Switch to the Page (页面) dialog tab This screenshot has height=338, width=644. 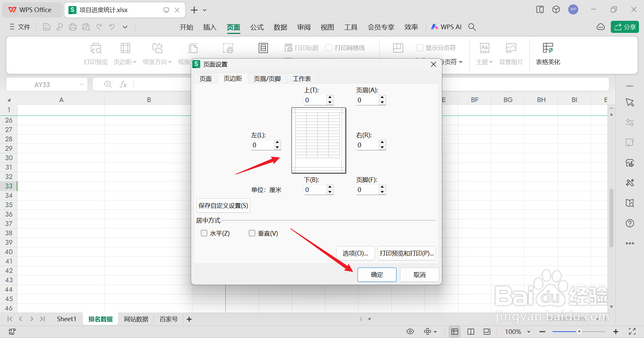pos(206,79)
